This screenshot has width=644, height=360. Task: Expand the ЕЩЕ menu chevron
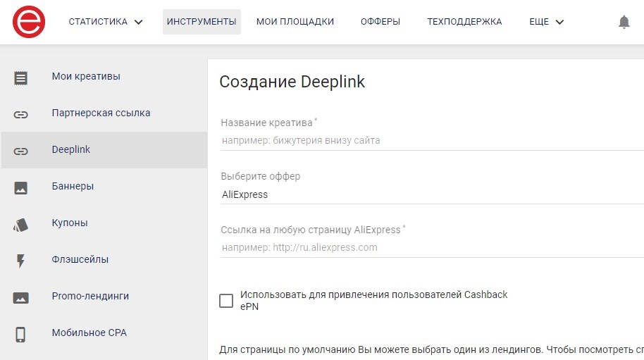coord(559,22)
